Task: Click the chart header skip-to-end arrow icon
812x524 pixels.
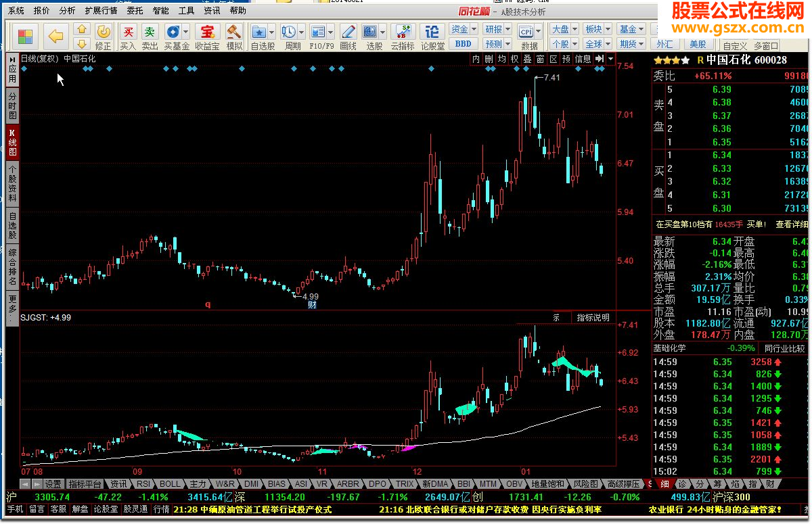Action: 599,59
